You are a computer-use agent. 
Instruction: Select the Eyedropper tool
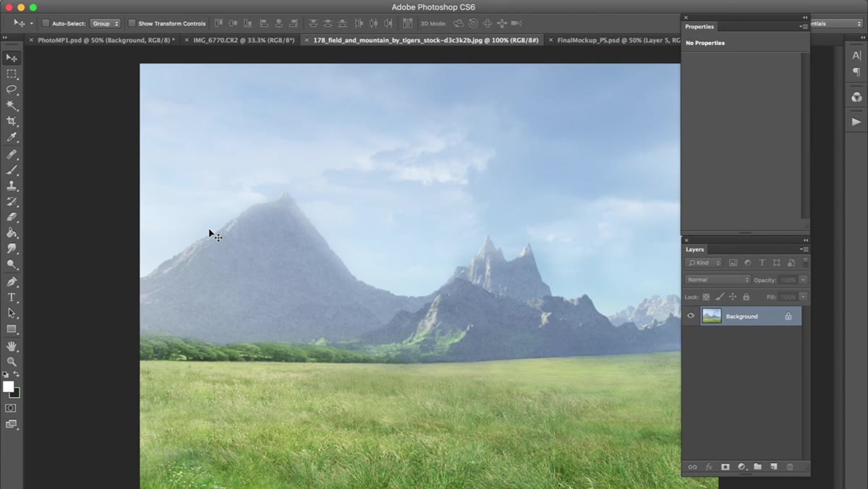tap(12, 137)
